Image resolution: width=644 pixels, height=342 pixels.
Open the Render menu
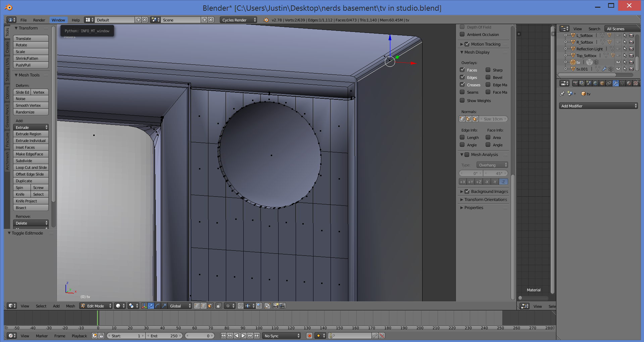tap(39, 20)
